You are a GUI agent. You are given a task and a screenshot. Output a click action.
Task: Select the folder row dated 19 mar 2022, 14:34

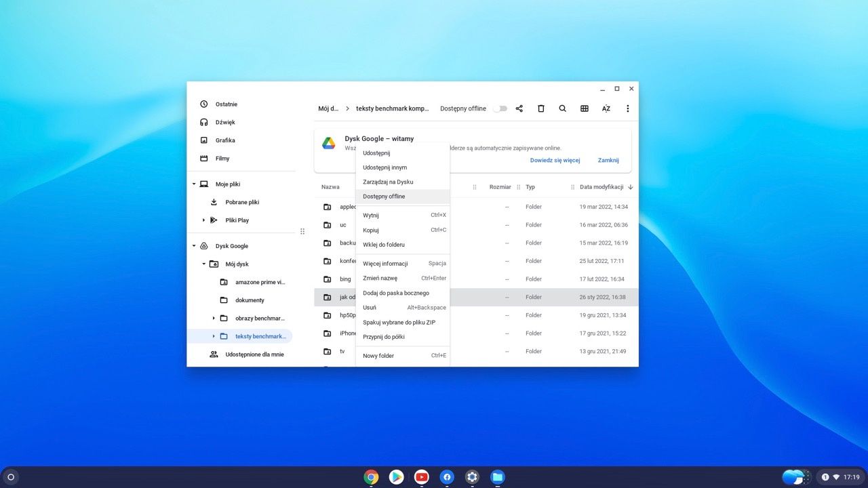476,207
